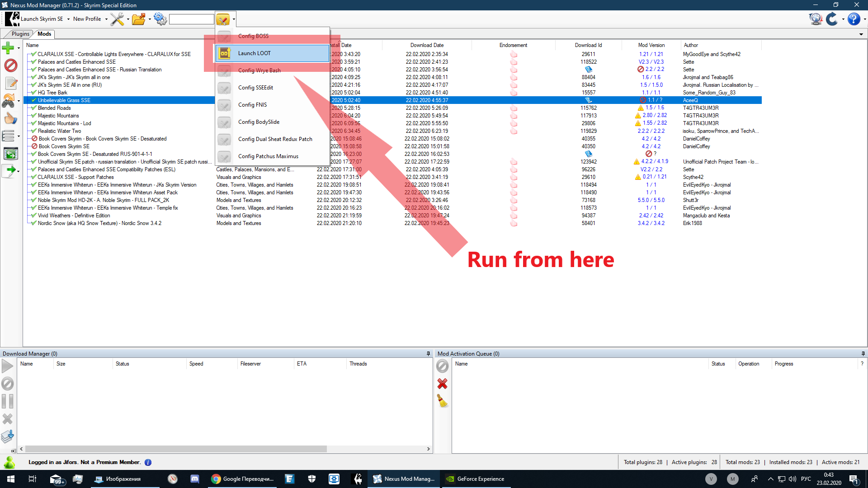The width and height of the screenshot is (868, 488).
Task: Sort by Download Id column header
Action: 588,45
